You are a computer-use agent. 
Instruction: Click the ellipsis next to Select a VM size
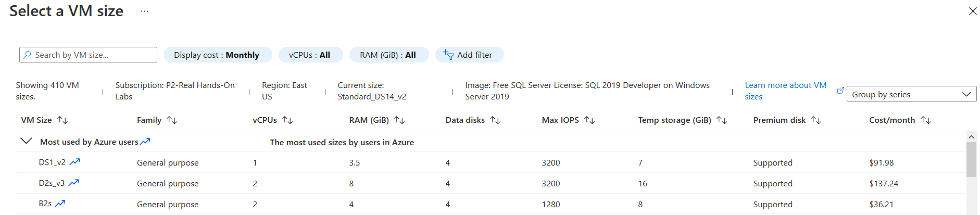click(x=144, y=11)
